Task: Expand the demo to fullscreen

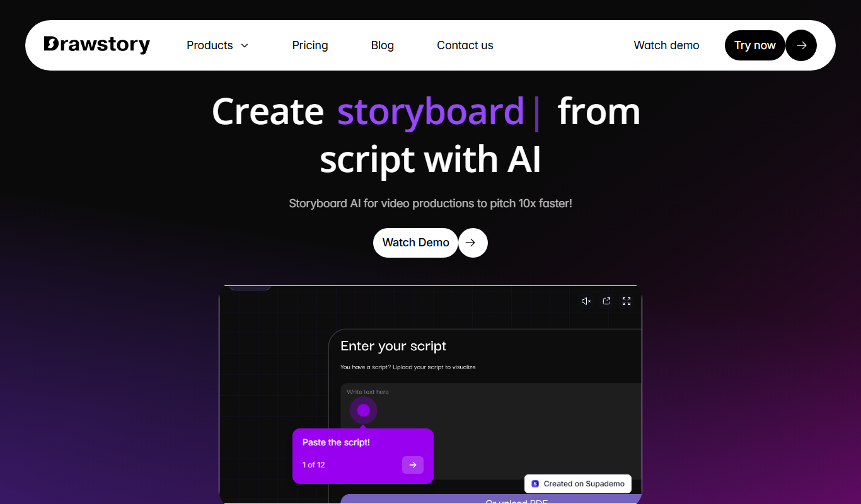Action: tap(627, 301)
